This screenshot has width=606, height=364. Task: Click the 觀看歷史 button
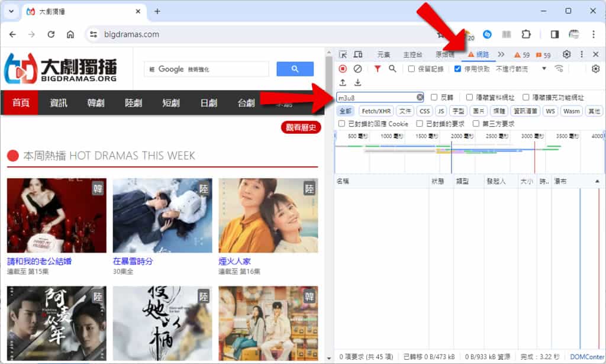[301, 127]
